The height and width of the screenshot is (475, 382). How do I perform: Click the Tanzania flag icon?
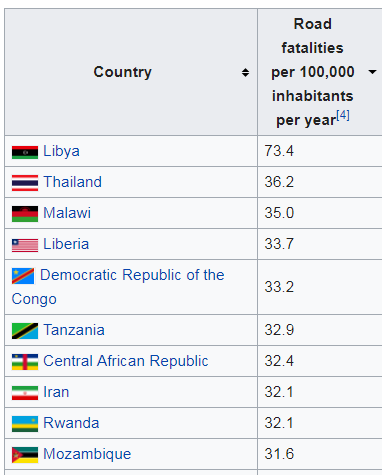25,331
